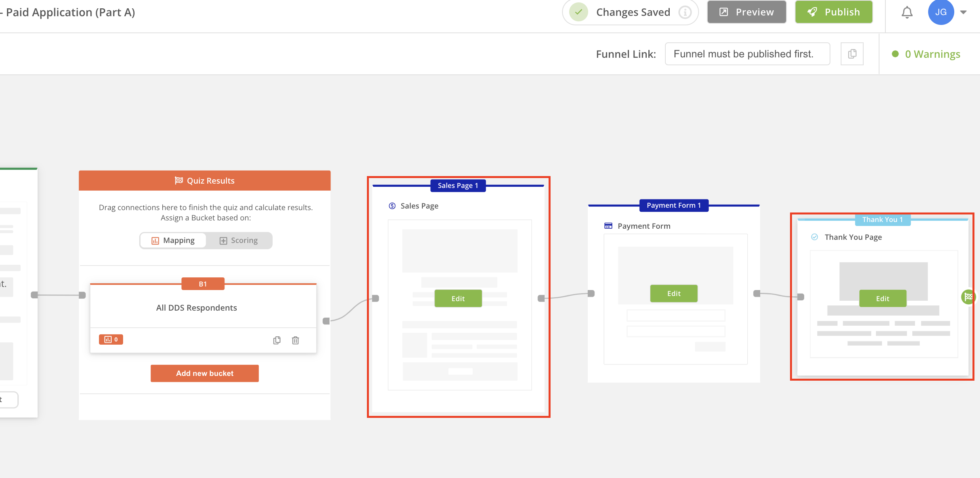Click the Changes Saved info icon
The width and height of the screenshot is (980, 478).
click(x=685, y=13)
